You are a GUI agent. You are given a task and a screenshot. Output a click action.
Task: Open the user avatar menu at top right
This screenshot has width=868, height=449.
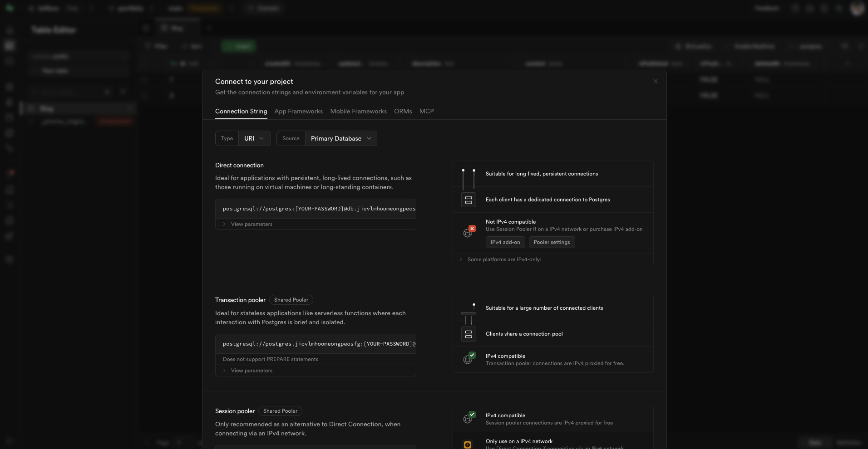pos(857,8)
